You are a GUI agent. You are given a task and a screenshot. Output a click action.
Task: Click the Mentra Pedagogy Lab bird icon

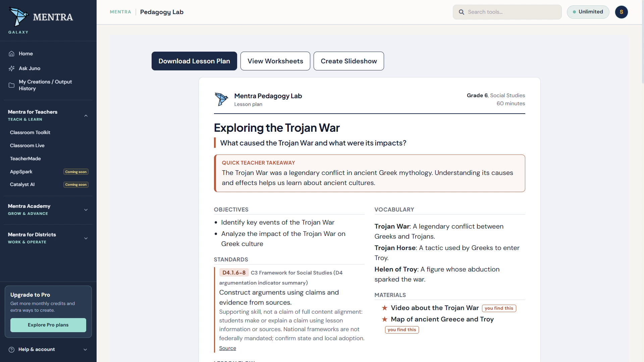click(x=221, y=99)
